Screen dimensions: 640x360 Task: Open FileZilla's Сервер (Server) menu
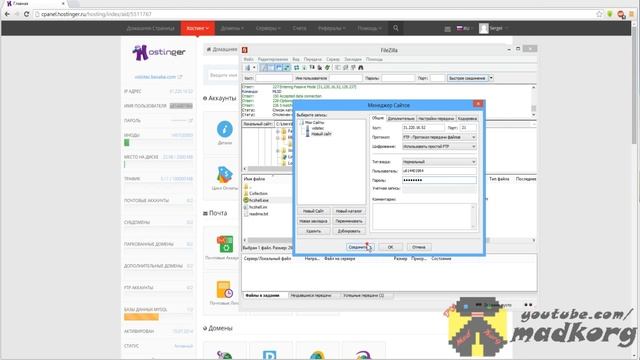pyautogui.click(x=333, y=60)
